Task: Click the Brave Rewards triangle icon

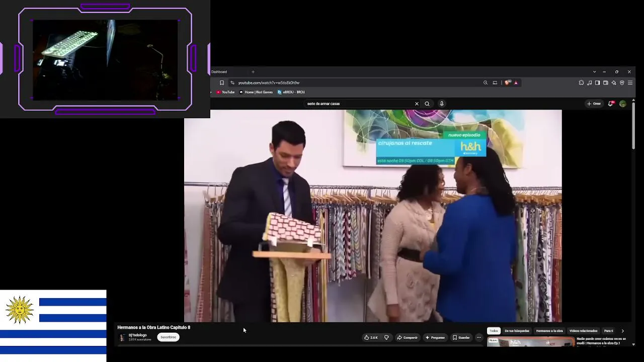Action: click(x=516, y=82)
